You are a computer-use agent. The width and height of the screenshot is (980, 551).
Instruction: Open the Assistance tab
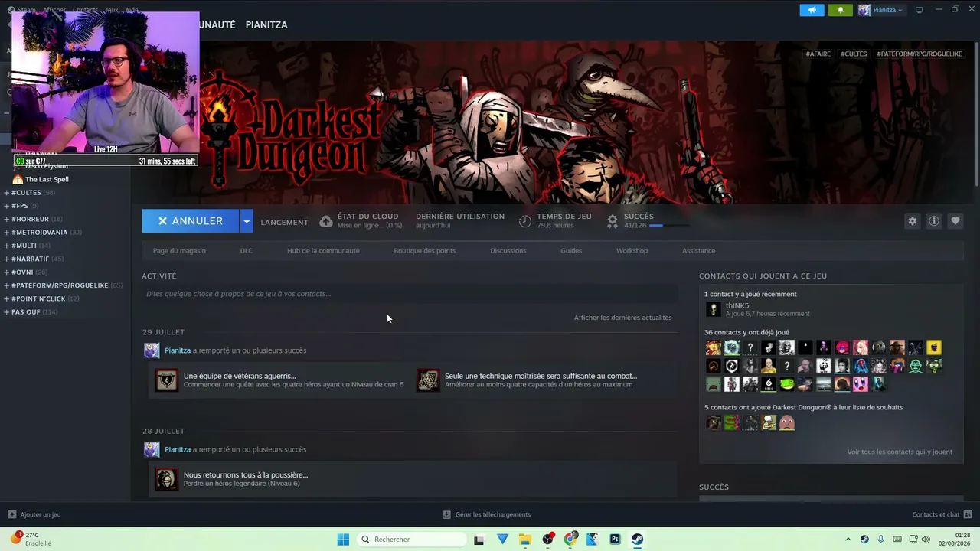coord(699,251)
